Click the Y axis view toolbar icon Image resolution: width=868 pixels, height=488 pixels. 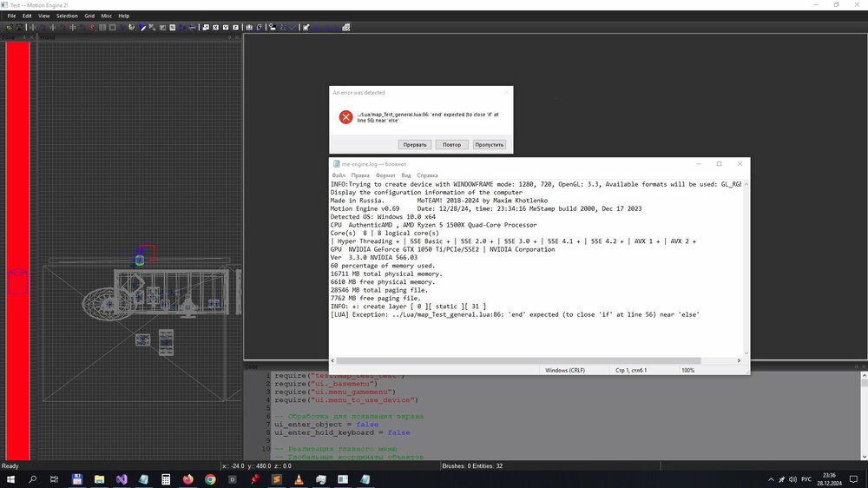point(226,27)
